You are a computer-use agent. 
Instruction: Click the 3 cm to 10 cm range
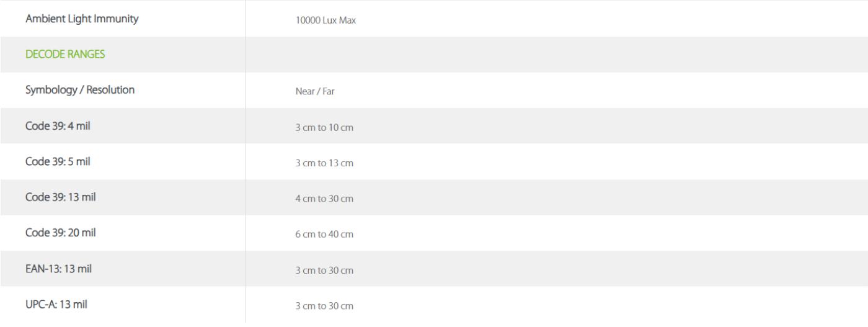[325, 127]
